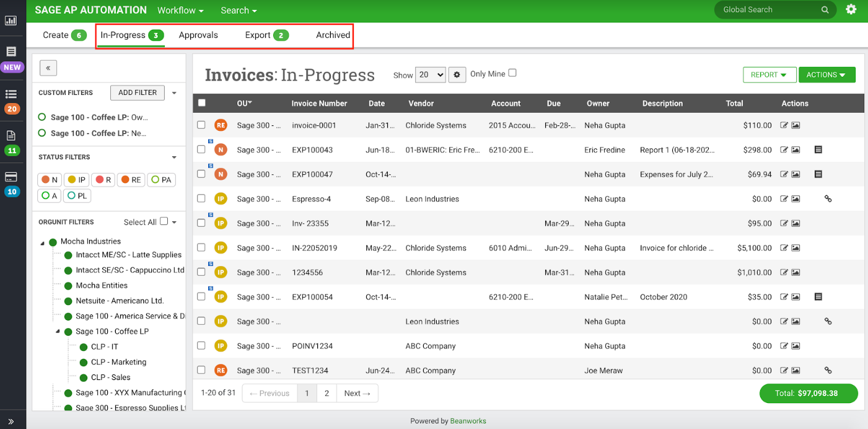Go to page 2 of invoices

327,393
